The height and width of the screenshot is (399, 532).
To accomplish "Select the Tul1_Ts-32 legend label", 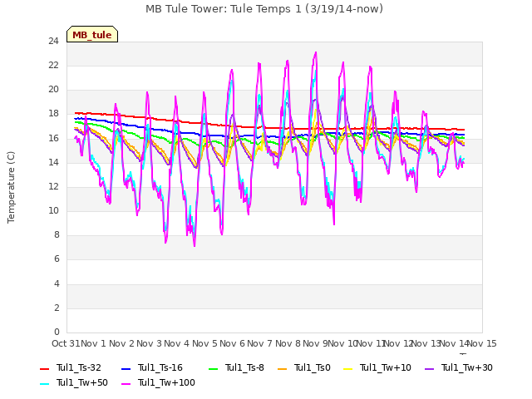I will 79,367.
